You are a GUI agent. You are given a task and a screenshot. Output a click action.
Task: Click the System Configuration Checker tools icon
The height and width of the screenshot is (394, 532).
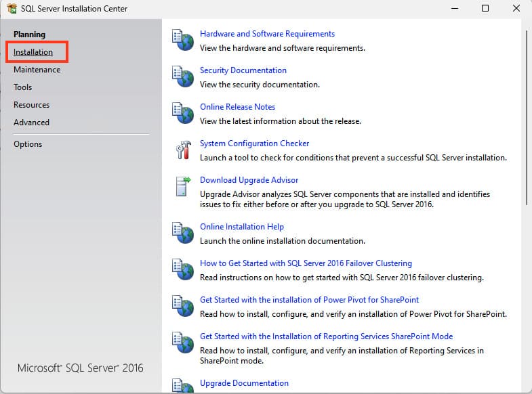(182, 150)
